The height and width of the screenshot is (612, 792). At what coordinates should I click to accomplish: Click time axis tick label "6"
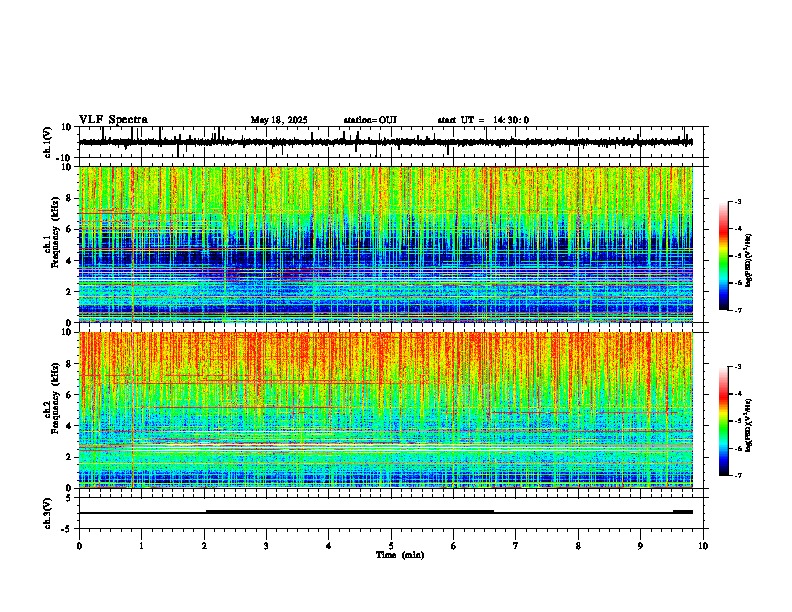click(x=454, y=546)
